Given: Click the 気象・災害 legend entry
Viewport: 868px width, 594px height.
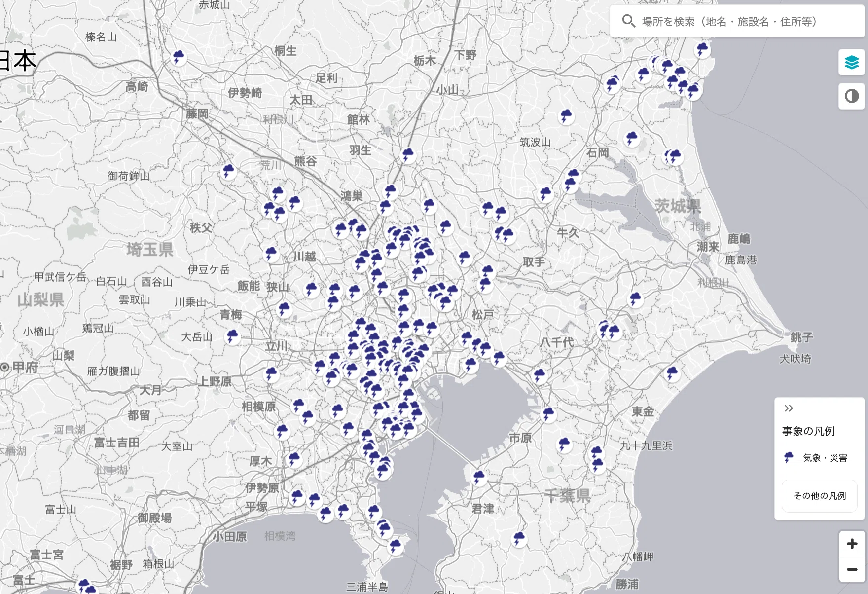Looking at the screenshot, I should [x=815, y=458].
